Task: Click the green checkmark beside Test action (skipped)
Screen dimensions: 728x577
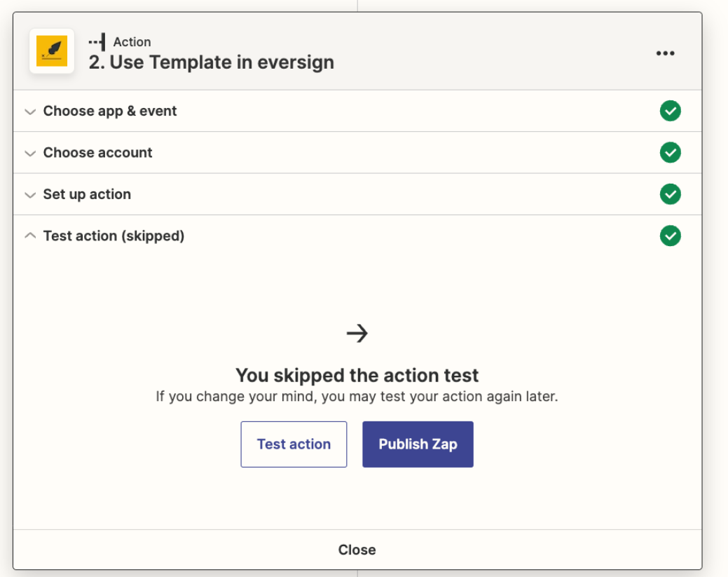Action: (x=670, y=236)
